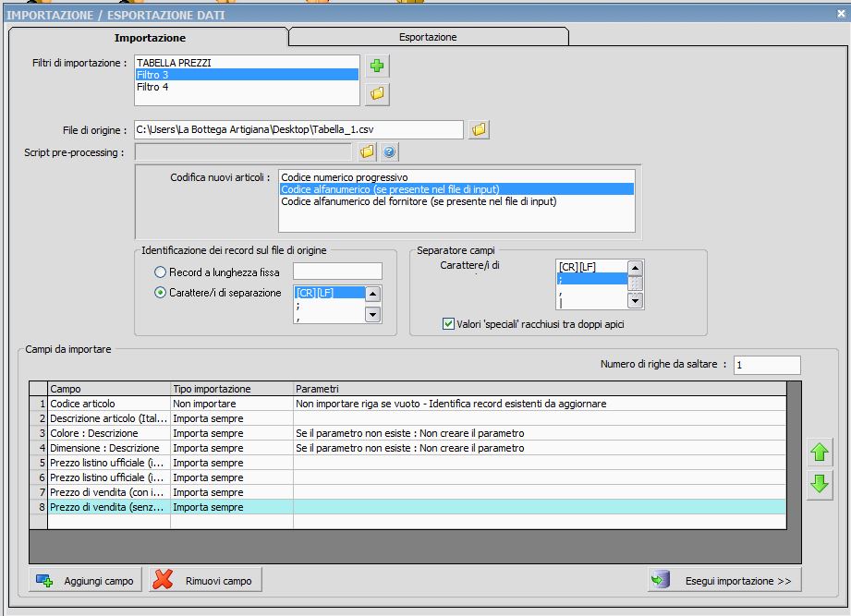The height and width of the screenshot is (616, 851).
Task: Click row number 5 header
Action: 39,463
